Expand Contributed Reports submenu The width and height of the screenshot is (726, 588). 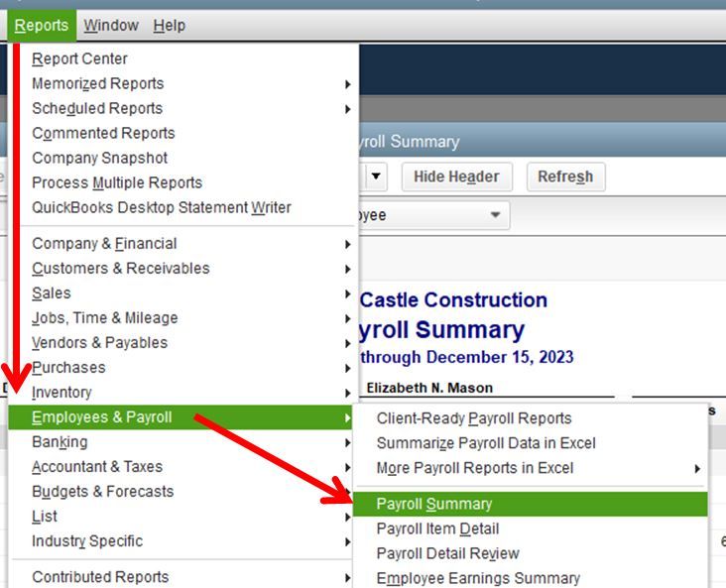[182, 577]
